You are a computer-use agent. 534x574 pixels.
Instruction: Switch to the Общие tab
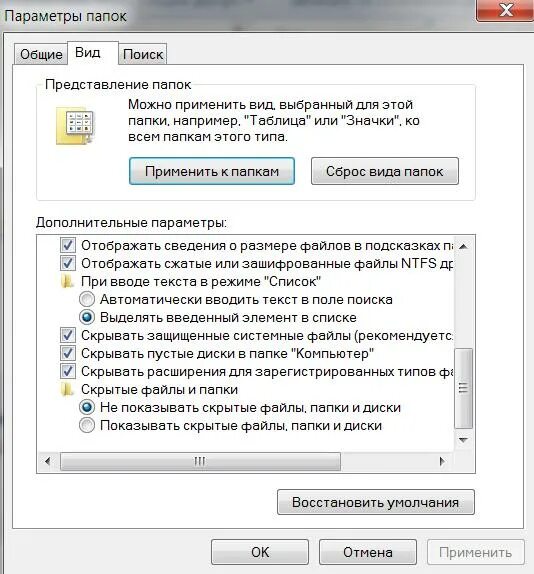click(x=41, y=54)
